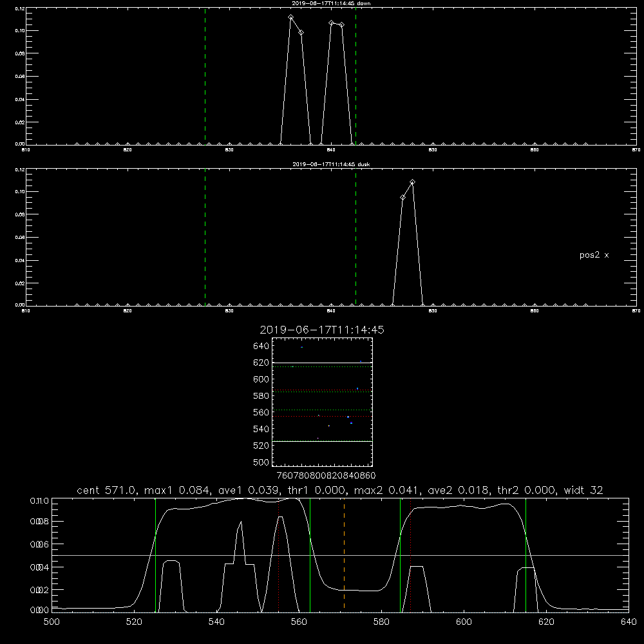Click the second diamond on dawn's first peak
Viewport: 644px width, 644px height.
click(301, 32)
